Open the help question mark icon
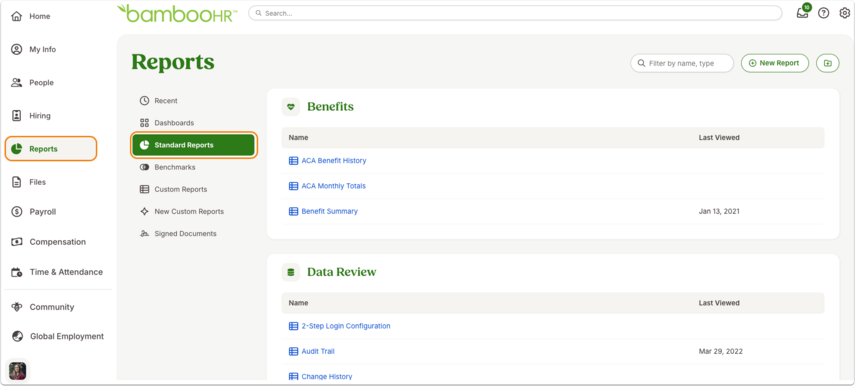The width and height of the screenshot is (855, 386). pos(823,13)
